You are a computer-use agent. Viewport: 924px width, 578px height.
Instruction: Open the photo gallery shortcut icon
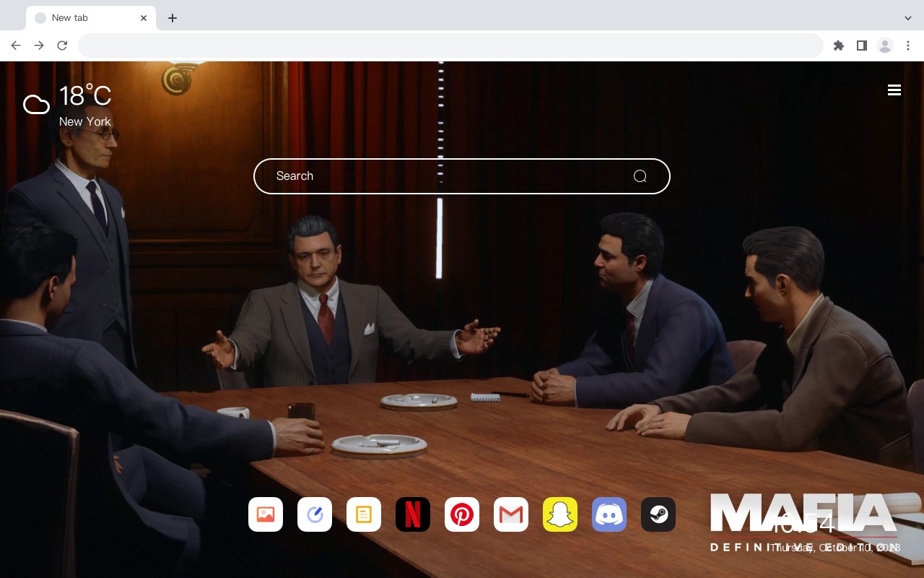[266, 514]
